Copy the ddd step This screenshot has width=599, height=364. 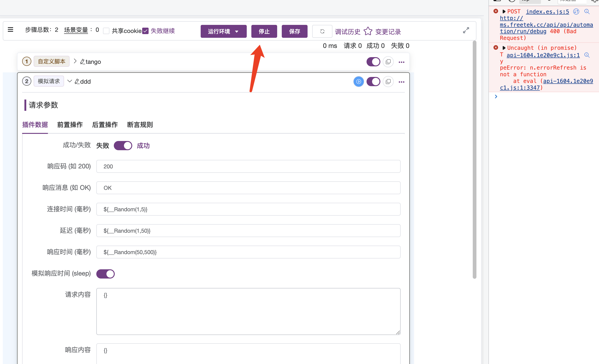tap(388, 82)
